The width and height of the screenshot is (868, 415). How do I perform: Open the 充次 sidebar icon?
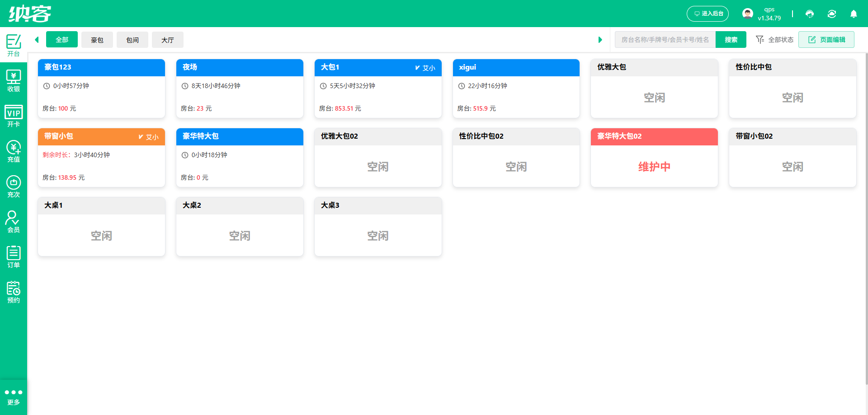pos(14,187)
